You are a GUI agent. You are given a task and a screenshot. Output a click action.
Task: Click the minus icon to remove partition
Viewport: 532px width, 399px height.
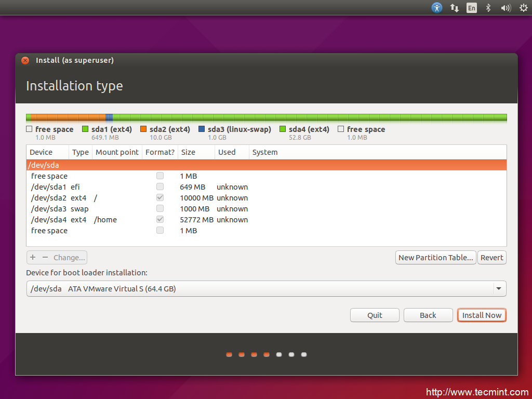point(45,258)
